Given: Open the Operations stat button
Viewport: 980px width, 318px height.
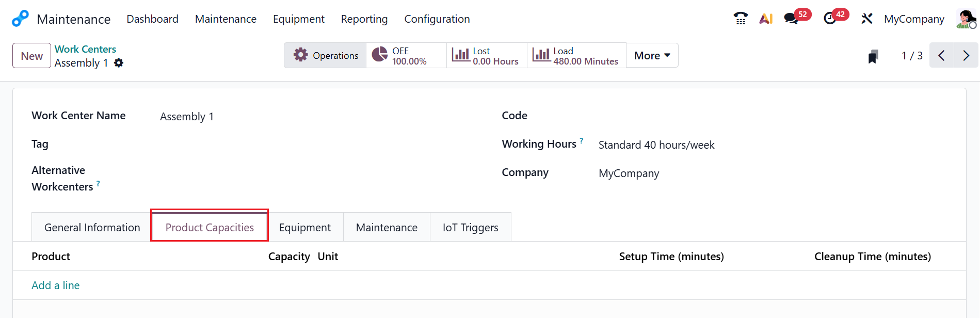Looking at the screenshot, I should (325, 56).
